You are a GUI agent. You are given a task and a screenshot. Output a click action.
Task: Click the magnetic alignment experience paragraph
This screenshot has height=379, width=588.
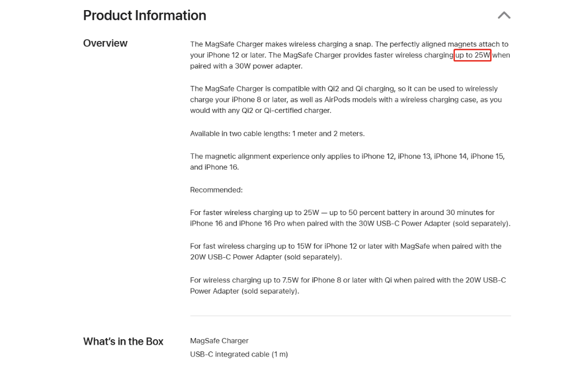click(347, 162)
